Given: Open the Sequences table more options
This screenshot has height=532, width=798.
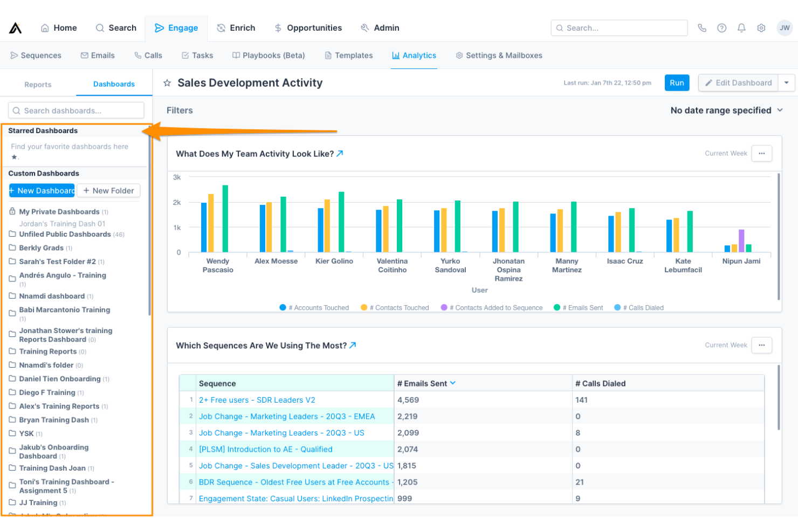Looking at the screenshot, I should tap(762, 346).
